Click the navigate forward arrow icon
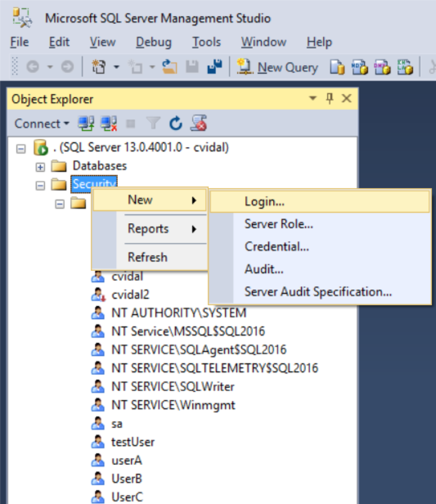This screenshot has width=436, height=504. coord(67,67)
